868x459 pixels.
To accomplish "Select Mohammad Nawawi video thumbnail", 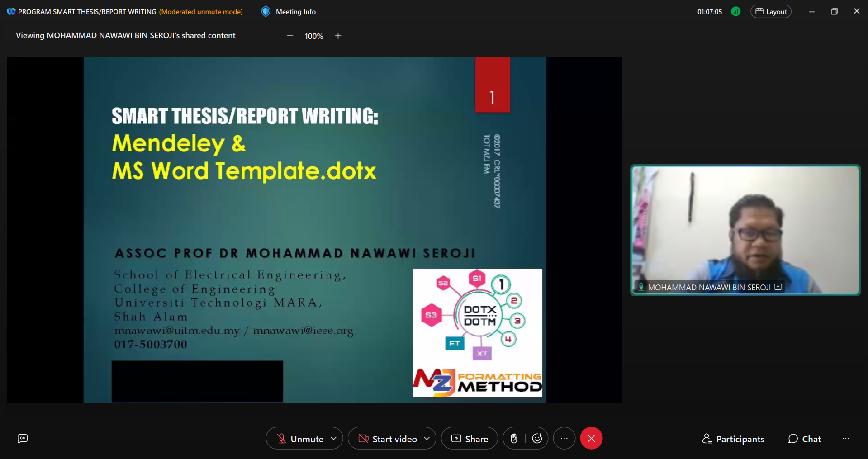I will (745, 230).
